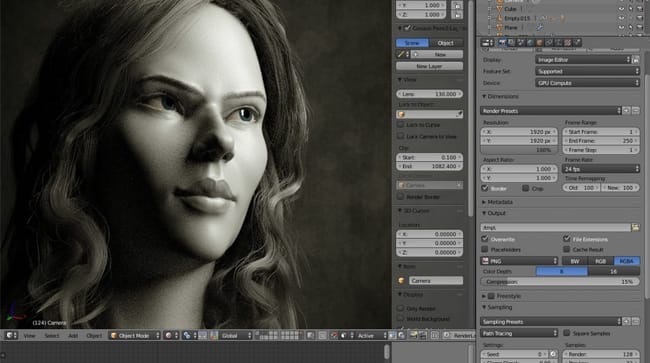The width and height of the screenshot is (650, 363).
Task: Select the BW color mode button
Action: pos(575,261)
